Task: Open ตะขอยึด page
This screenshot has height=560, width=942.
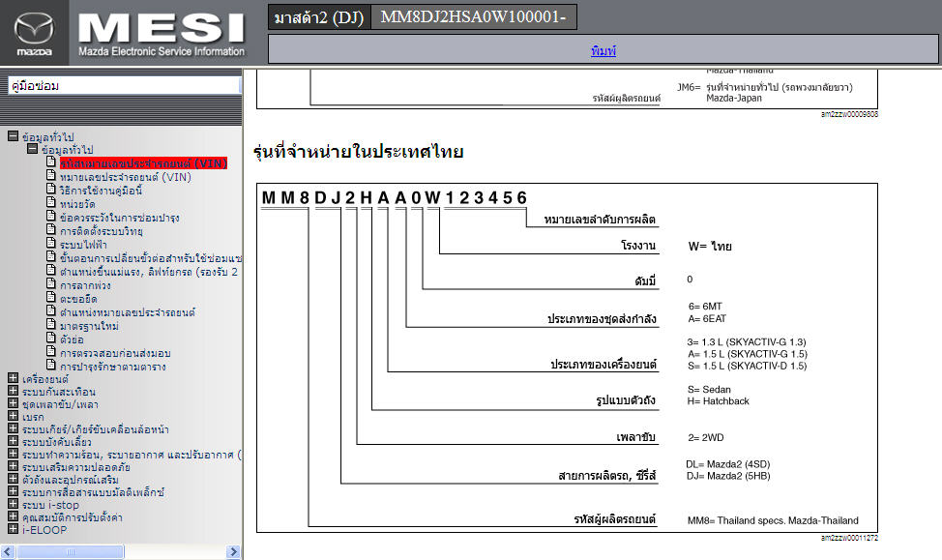Action: [78, 299]
